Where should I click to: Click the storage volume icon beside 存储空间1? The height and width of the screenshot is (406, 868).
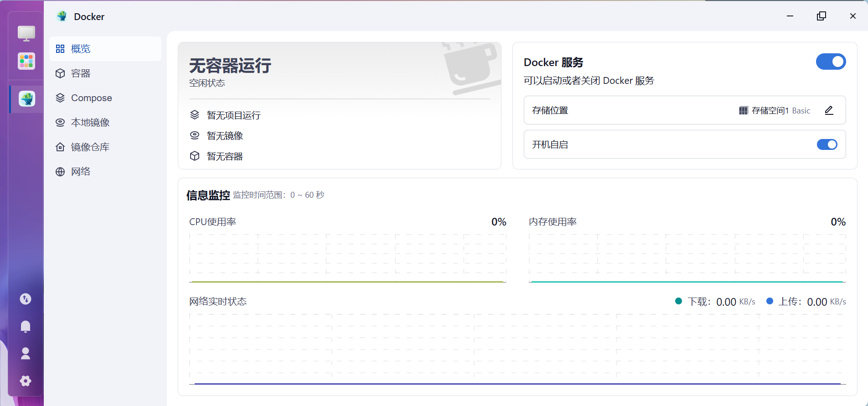click(x=744, y=110)
